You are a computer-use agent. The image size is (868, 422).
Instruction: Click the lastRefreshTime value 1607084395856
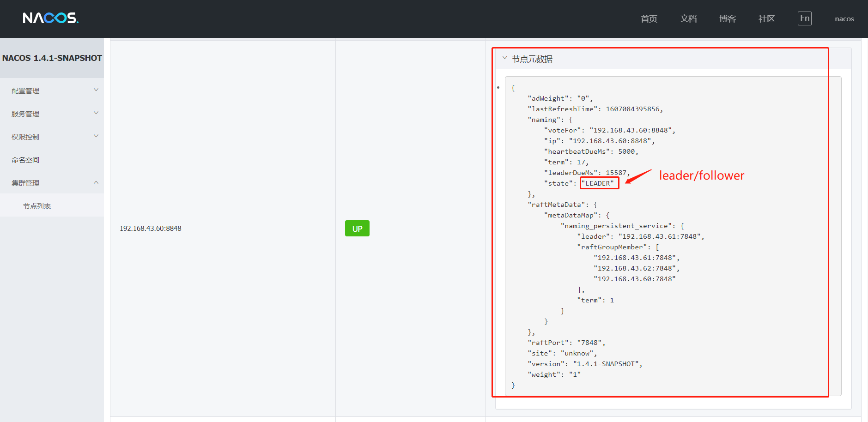[x=633, y=109]
